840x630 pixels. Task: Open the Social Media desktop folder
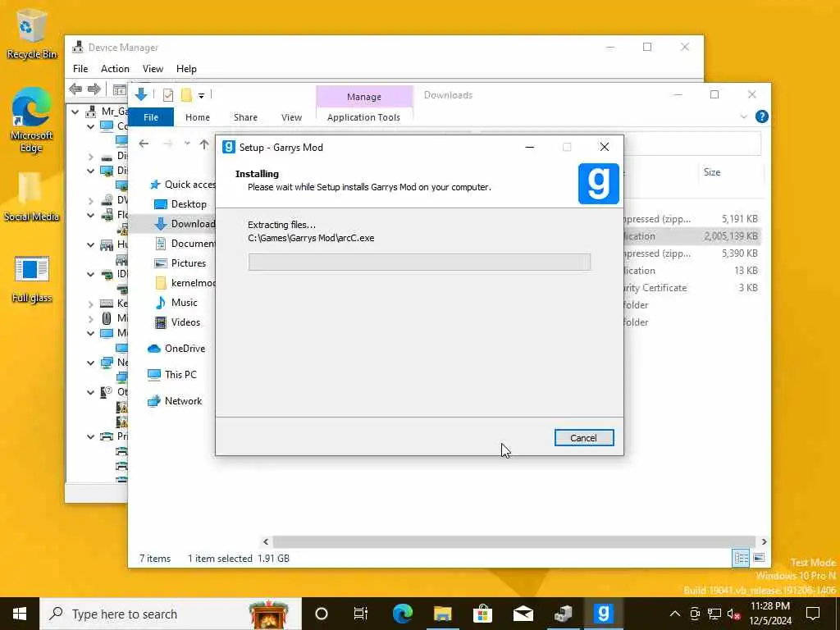click(31, 197)
